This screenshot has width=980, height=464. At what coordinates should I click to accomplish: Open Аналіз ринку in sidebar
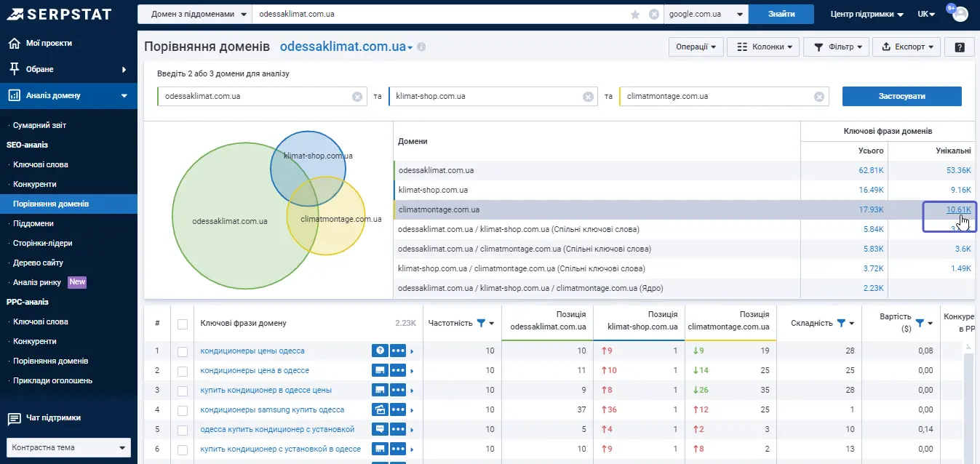click(x=37, y=282)
